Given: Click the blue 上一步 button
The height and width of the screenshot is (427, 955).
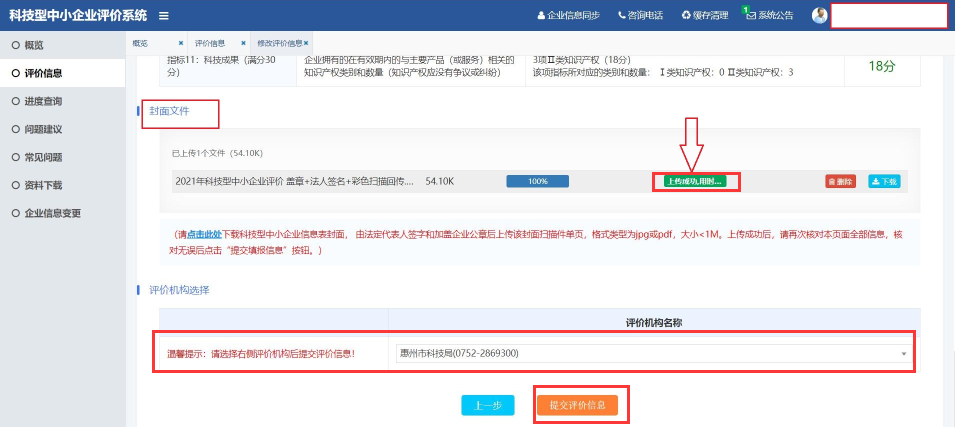Looking at the screenshot, I should pyautogui.click(x=487, y=405).
